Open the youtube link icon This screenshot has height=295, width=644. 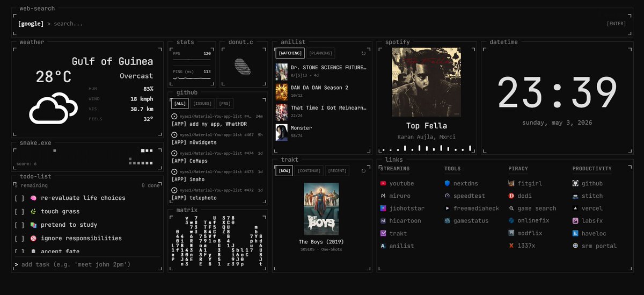click(383, 183)
